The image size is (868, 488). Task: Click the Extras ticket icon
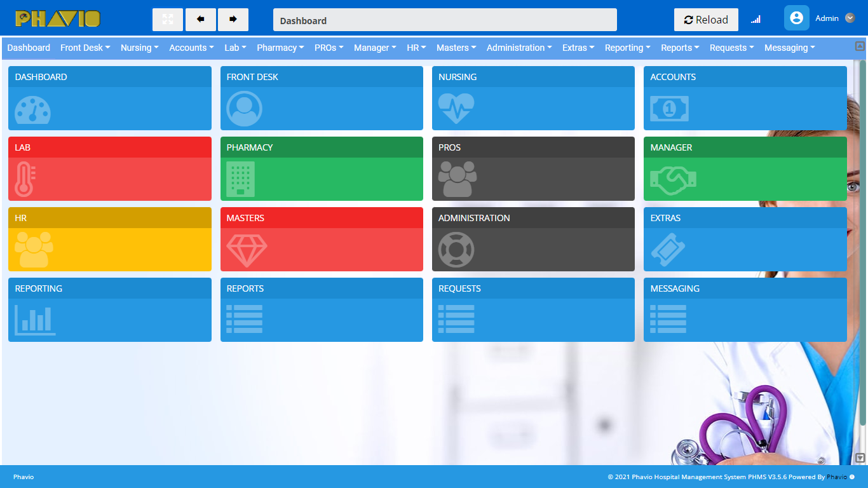coord(668,250)
